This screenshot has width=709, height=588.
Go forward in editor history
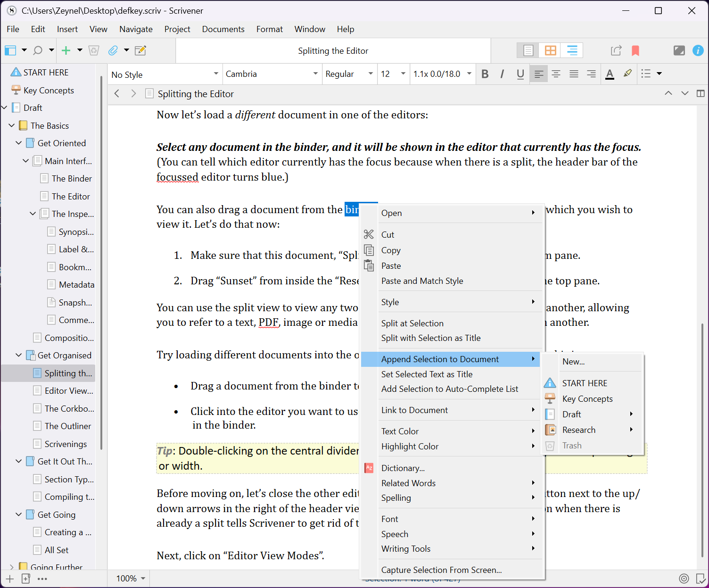pos(134,94)
